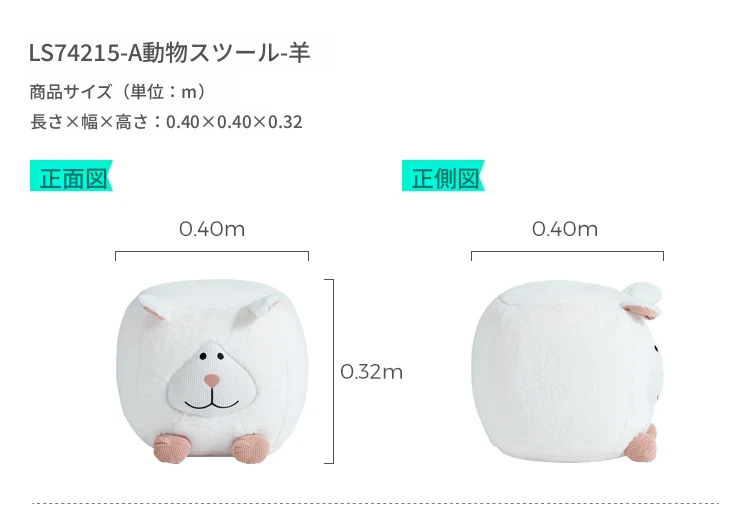Image resolution: width=750 pixels, height=524 pixels.
Task: Select the 商品サイズ unit text line
Action: click(118, 91)
